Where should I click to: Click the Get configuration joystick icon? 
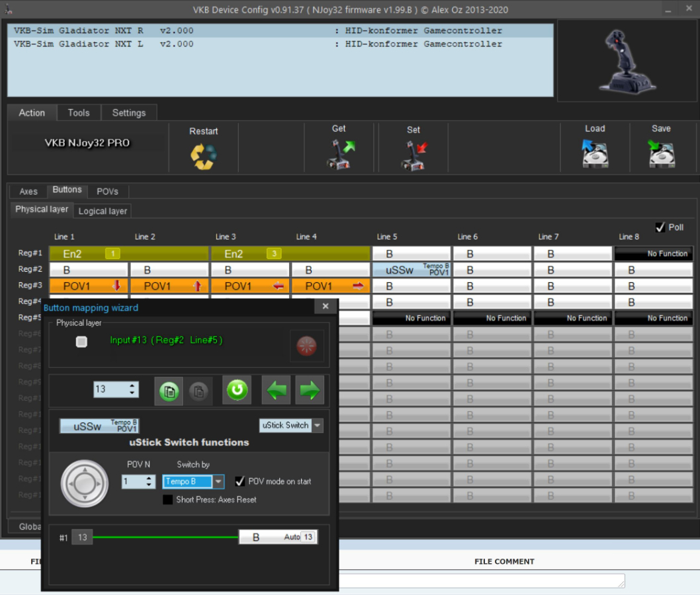click(341, 154)
